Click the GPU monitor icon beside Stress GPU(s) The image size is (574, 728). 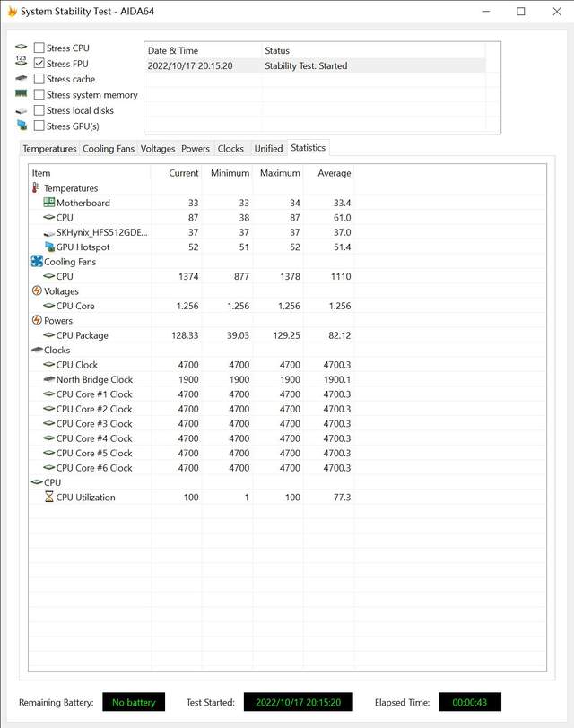point(22,125)
